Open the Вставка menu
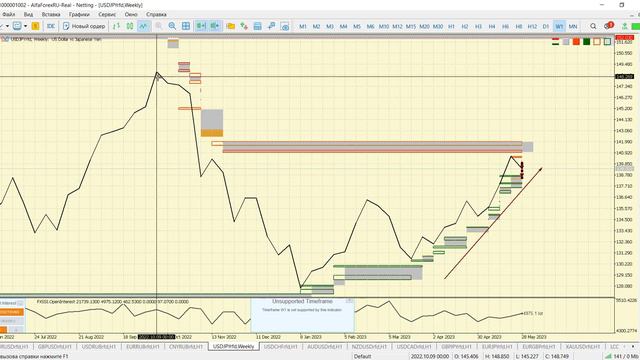Viewport: 640px width, 360px height. point(51,14)
